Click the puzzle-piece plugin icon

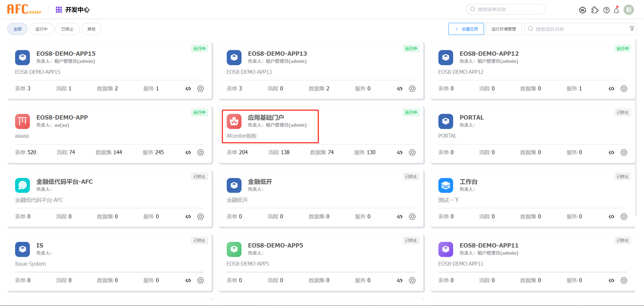[595, 10]
